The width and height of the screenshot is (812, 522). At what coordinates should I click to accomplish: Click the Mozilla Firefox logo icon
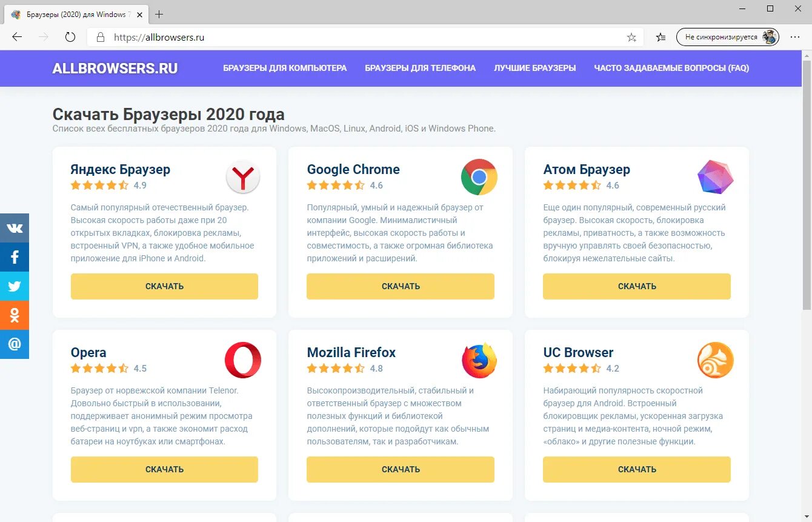pyautogui.click(x=479, y=360)
